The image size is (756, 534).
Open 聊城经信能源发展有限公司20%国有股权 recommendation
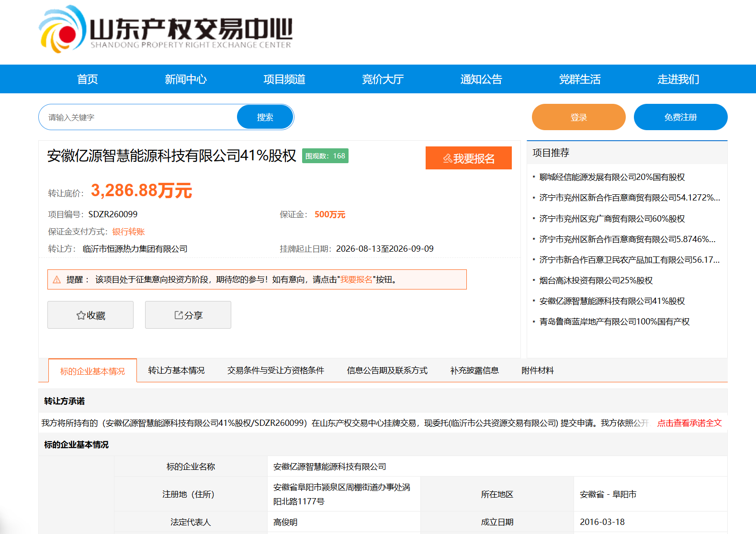coord(612,177)
